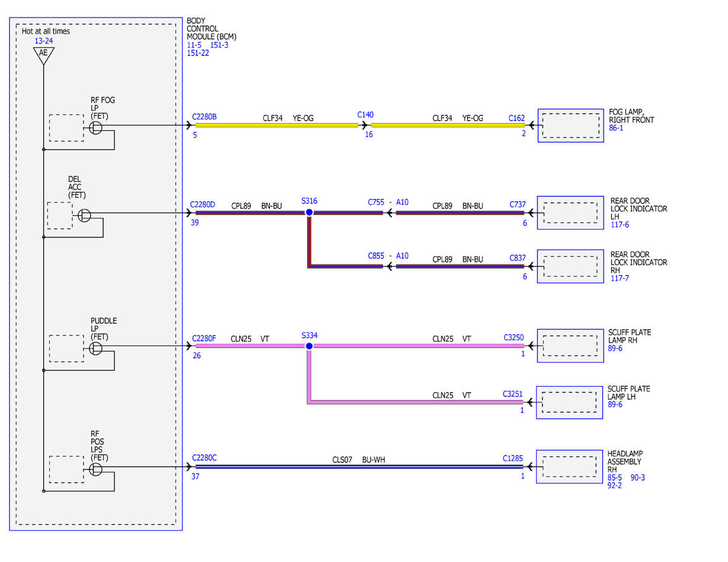Follow the 117-7 reference link
The width and height of the screenshot is (728, 562).
click(620, 278)
